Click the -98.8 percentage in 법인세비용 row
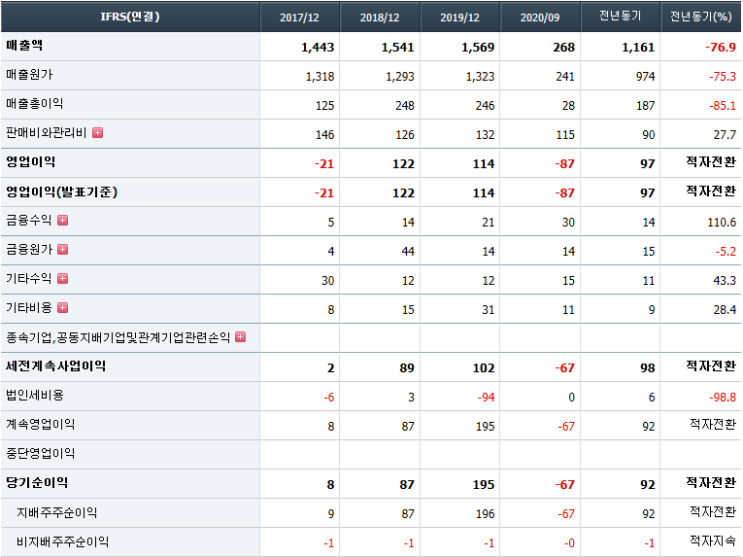The height and width of the screenshot is (557, 743). point(723,397)
